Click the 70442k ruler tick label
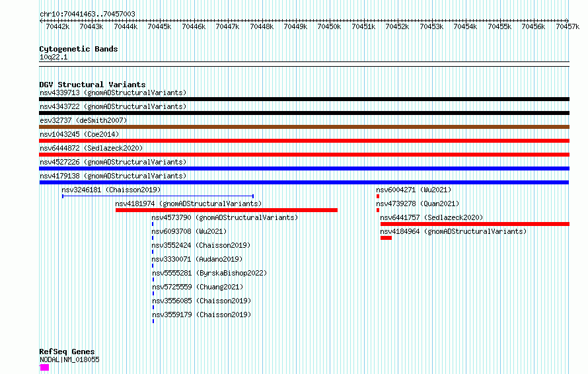588x374 pixels. click(57, 26)
